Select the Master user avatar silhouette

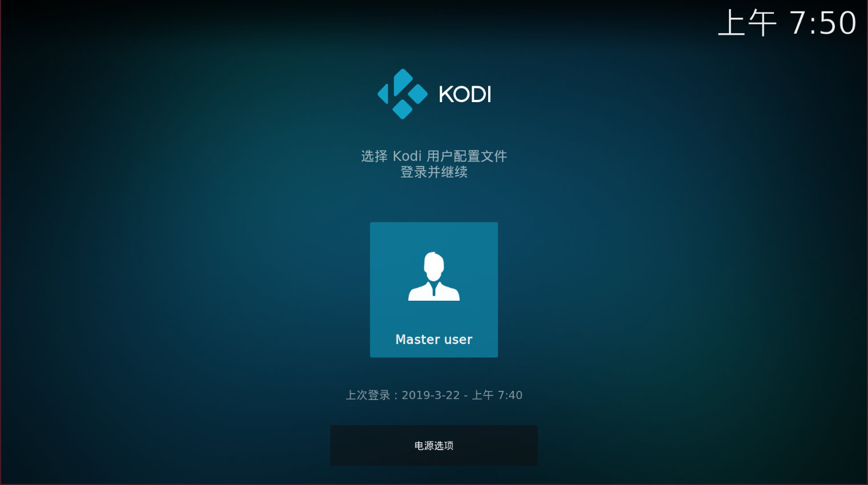coord(434,276)
